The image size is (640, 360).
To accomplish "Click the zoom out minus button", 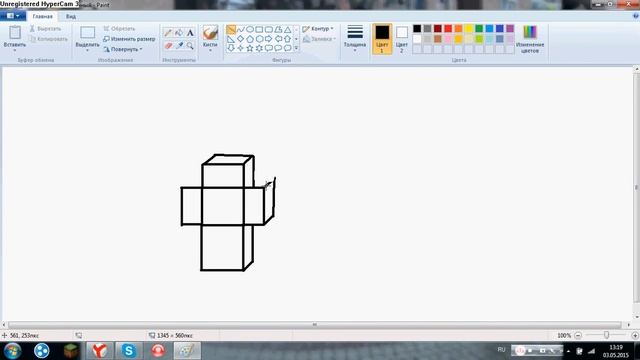I will [x=578, y=336].
